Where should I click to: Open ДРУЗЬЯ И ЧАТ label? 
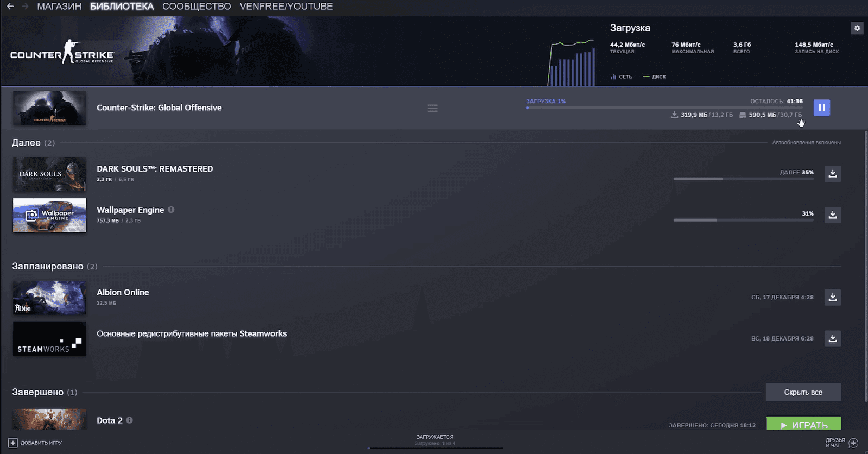[x=835, y=443]
